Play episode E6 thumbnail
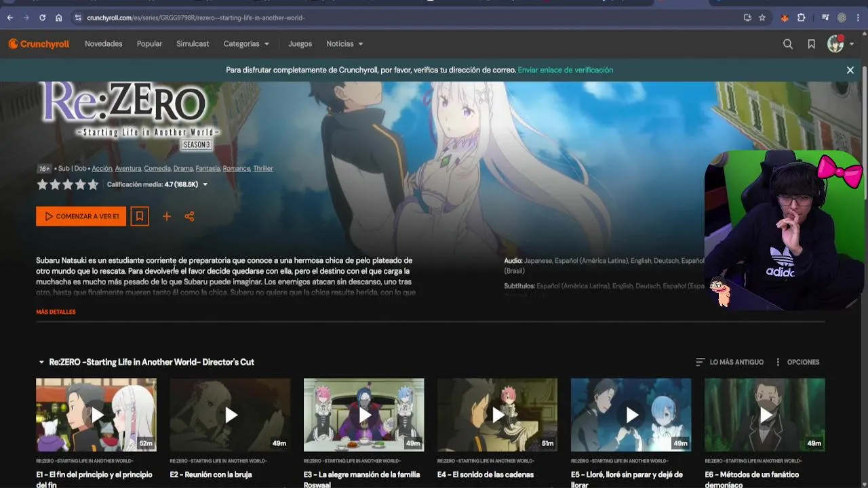Screen dimensions: 868x488 (765, 415)
